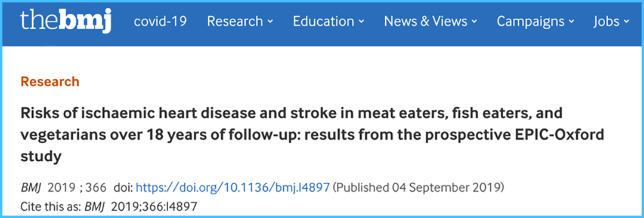The height and width of the screenshot is (218, 644).
Task: Click the thebmj logo
Action: (66, 21)
